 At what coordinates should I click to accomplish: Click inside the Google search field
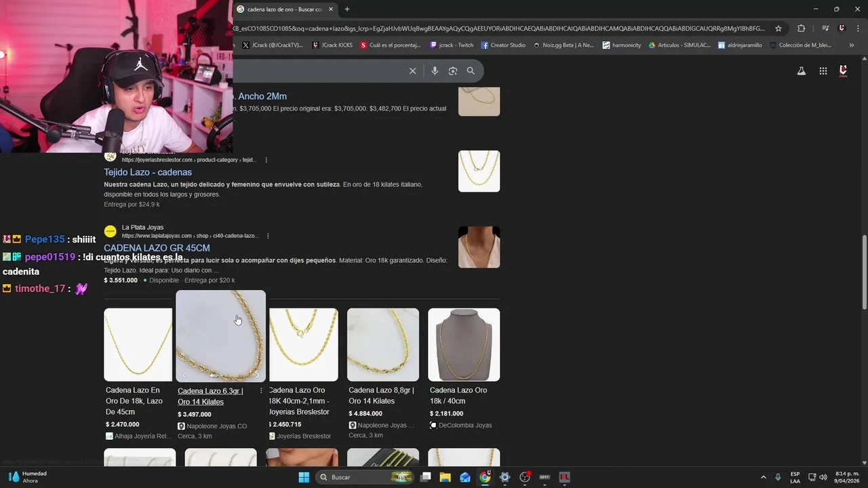coord(319,70)
